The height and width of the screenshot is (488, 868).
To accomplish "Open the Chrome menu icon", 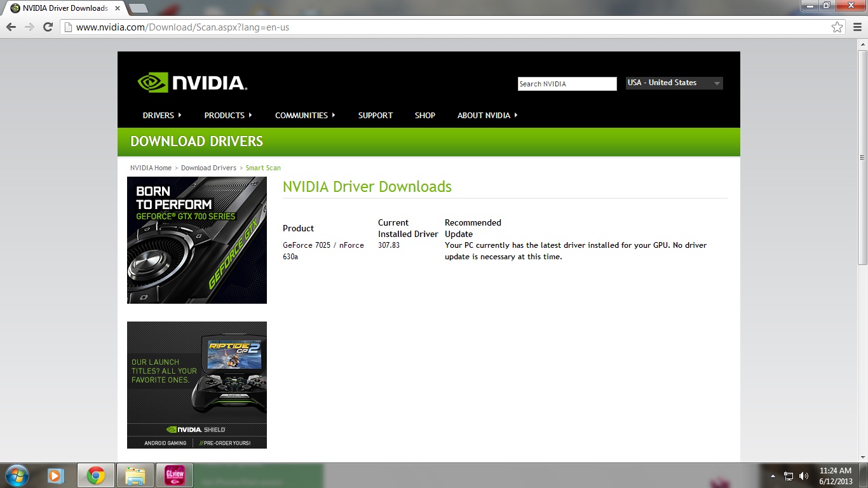I will (x=855, y=27).
